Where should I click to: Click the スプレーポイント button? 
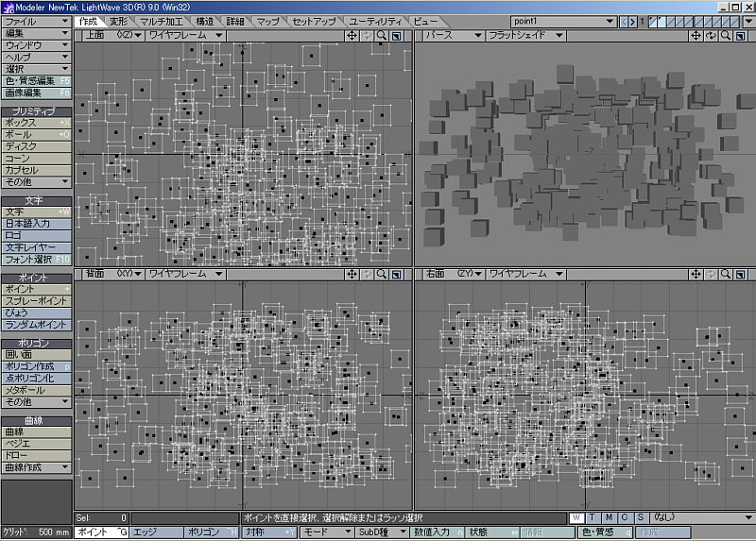[x=36, y=300]
